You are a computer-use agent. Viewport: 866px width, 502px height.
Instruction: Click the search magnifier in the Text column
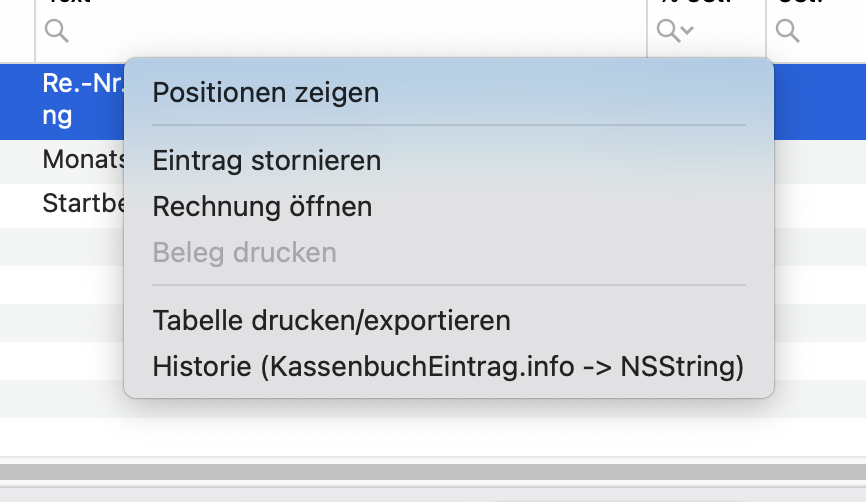[57, 32]
